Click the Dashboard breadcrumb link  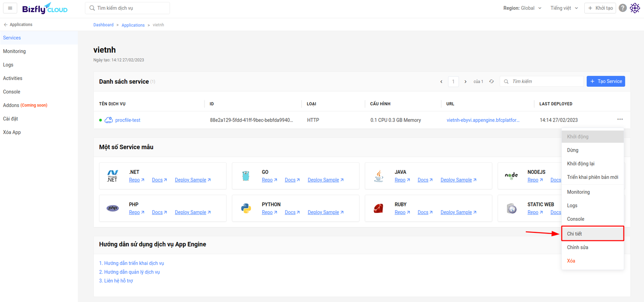103,25
